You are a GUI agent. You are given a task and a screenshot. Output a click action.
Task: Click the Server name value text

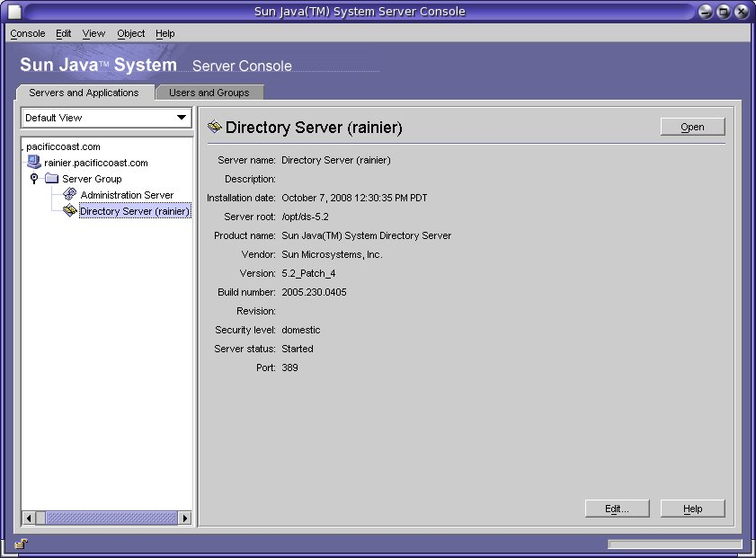(336, 160)
